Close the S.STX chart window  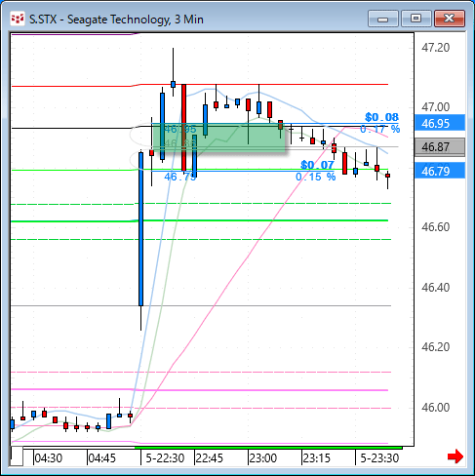click(450, 19)
